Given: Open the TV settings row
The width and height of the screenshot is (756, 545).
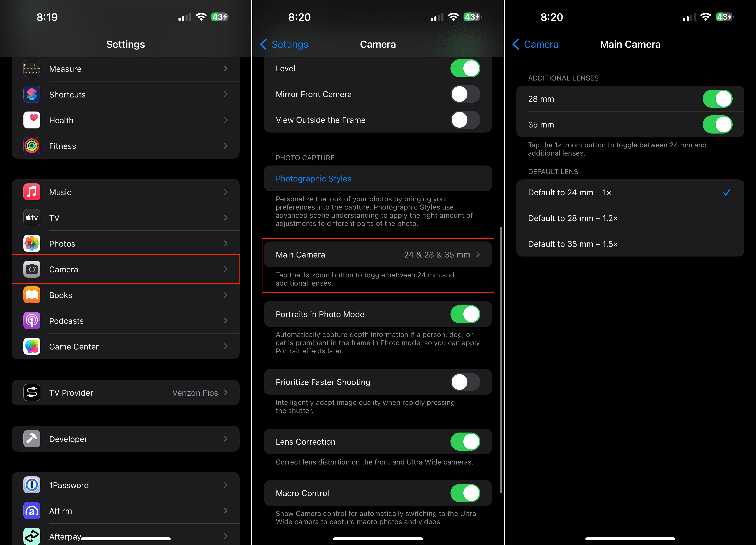Looking at the screenshot, I should pos(126,218).
